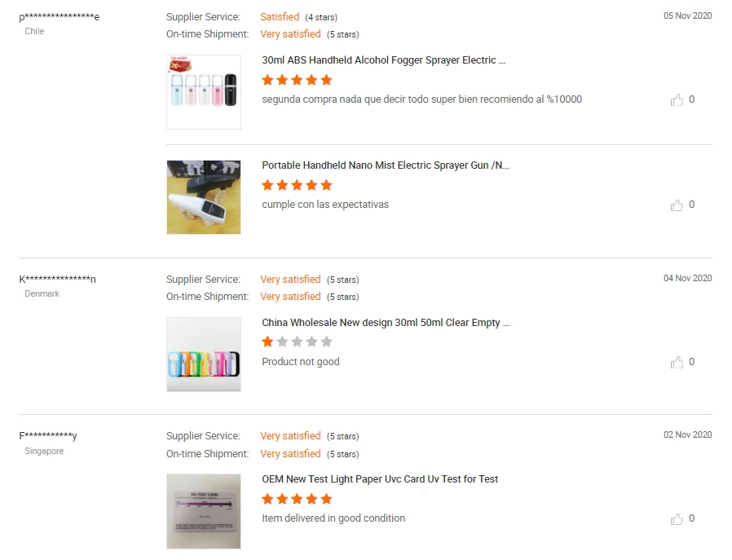
Task: Open 30ml ABS Handheld Alcohol Fogger Sprayer link
Action: (383, 60)
